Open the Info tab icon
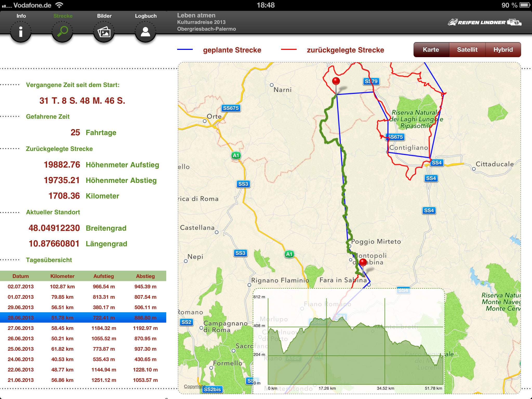The image size is (532, 399). [x=21, y=32]
